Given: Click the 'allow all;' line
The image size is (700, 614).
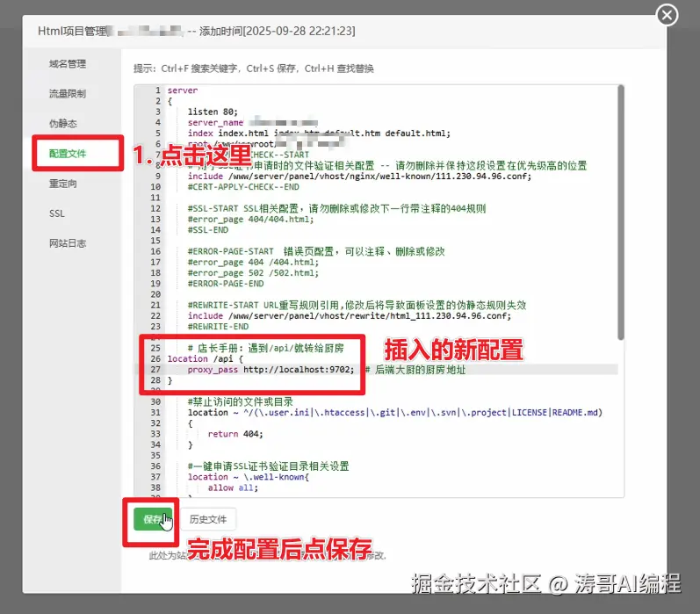Looking at the screenshot, I should click(233, 488).
